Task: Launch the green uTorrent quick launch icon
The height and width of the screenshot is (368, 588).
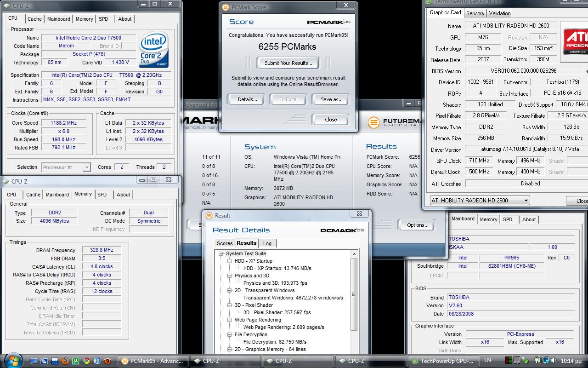Action: 76,361
